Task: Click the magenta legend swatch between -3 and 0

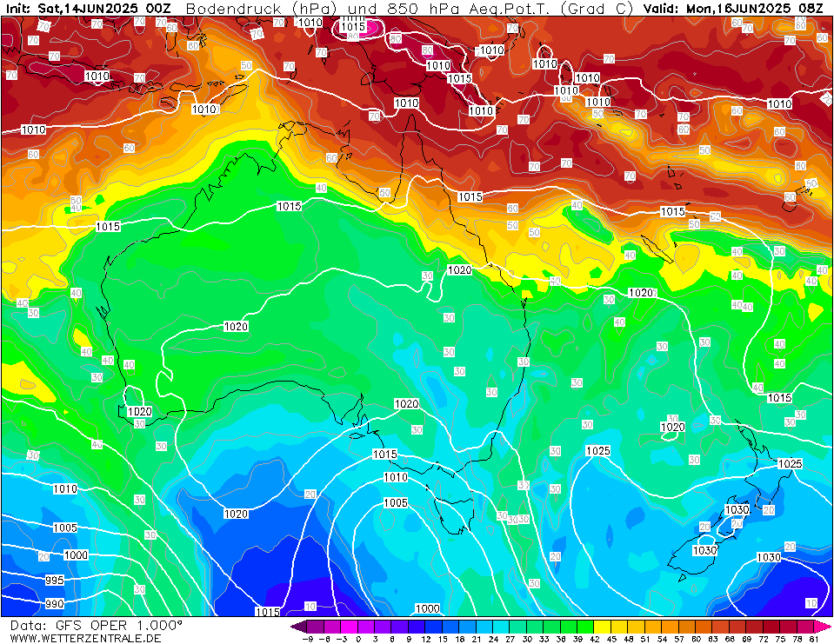Action: point(349,627)
